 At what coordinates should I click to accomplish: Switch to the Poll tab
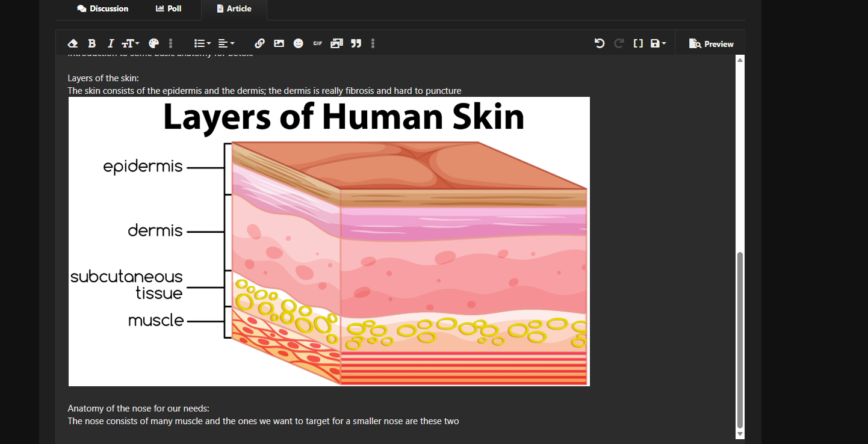tap(169, 9)
